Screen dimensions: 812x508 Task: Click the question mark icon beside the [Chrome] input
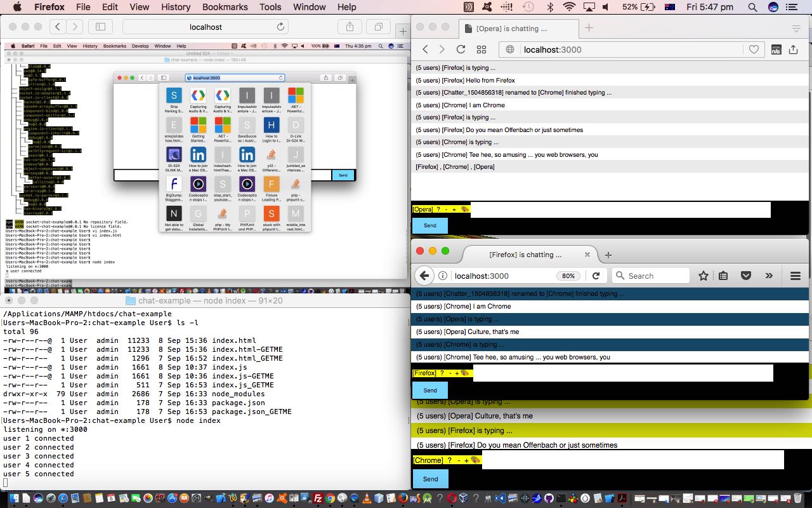click(449, 460)
